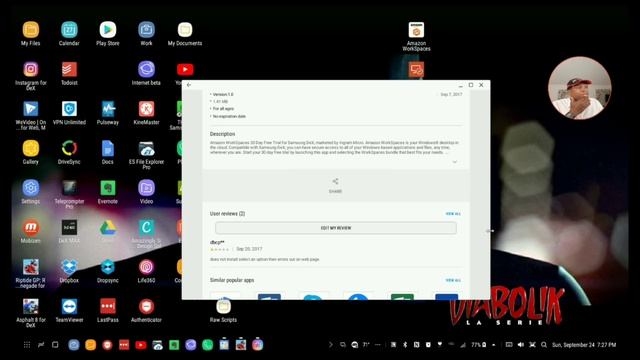The height and width of the screenshot is (360, 640).
Task: Open the Amazon WorkSpaces desktop icon
Action: tap(416, 31)
